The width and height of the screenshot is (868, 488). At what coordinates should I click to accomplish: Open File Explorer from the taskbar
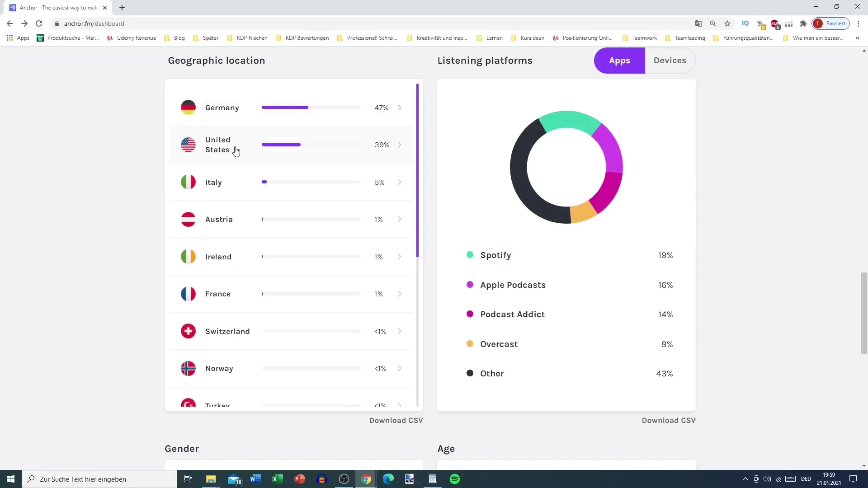(211, 479)
